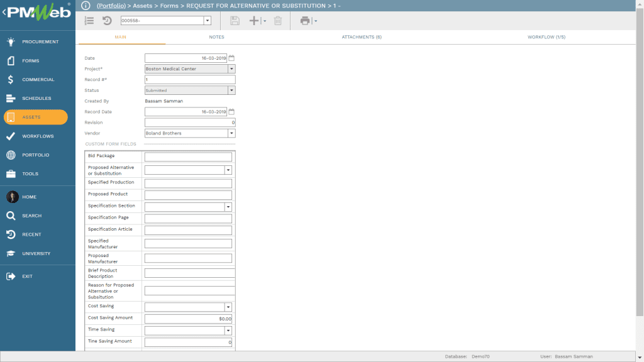
Task: Print the form with printer icon
Action: (305, 21)
